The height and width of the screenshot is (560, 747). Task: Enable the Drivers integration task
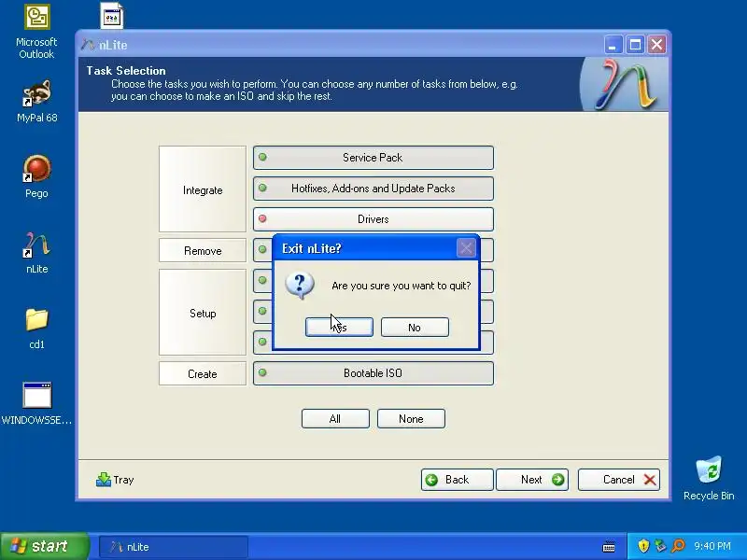coord(373,219)
